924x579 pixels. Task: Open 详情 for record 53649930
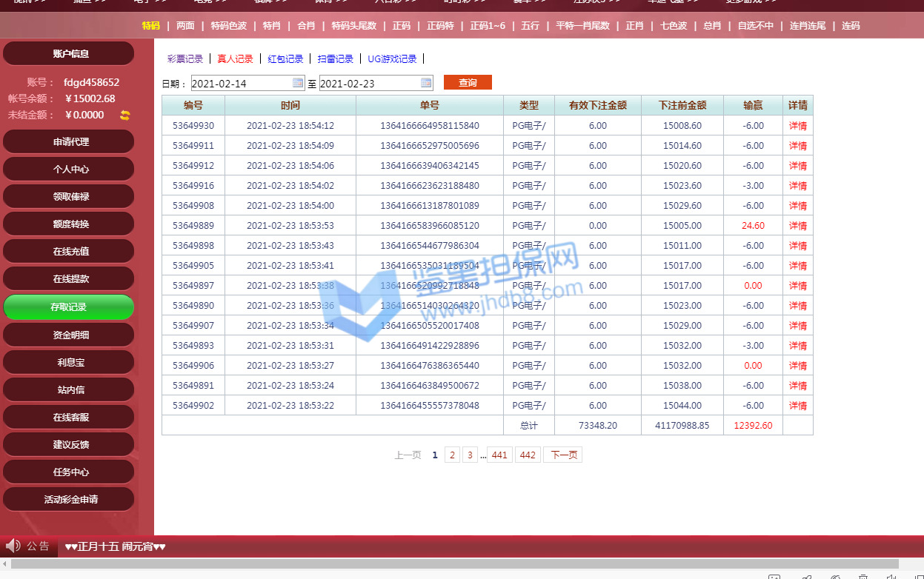(797, 126)
